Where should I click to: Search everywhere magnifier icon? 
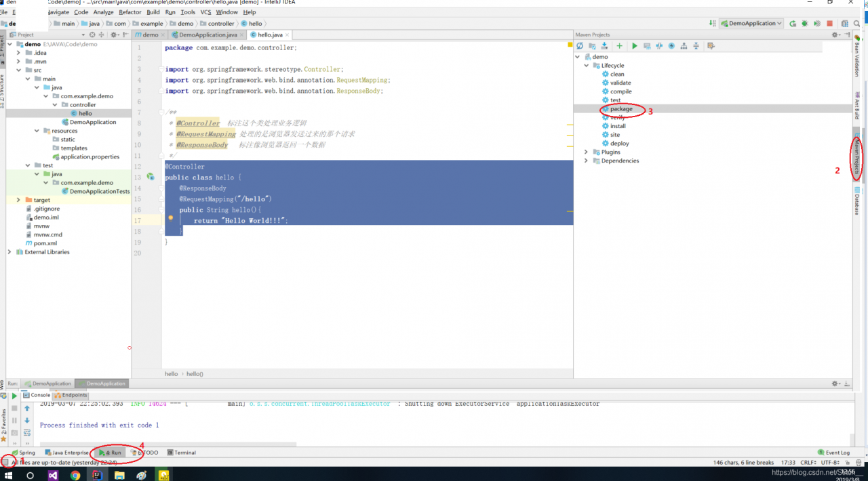(858, 23)
